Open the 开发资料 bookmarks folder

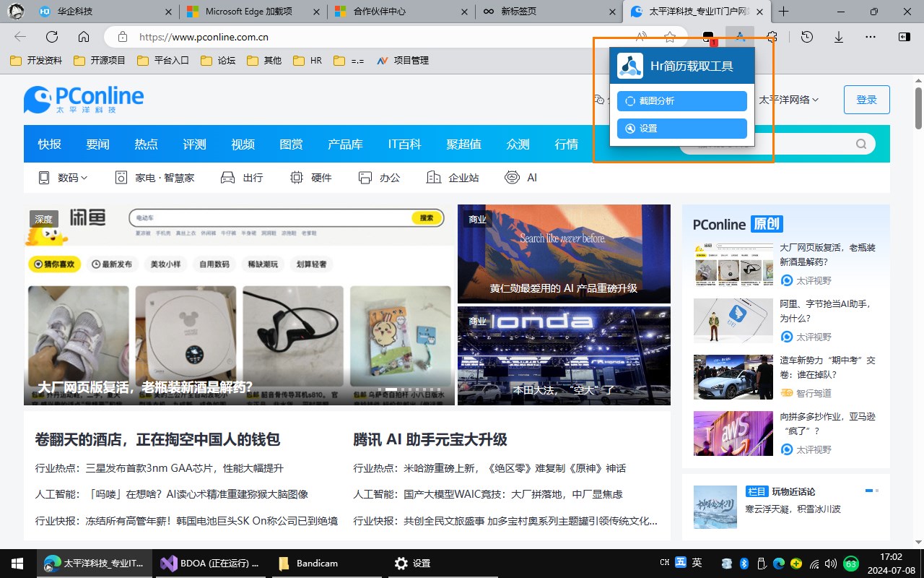(36, 61)
